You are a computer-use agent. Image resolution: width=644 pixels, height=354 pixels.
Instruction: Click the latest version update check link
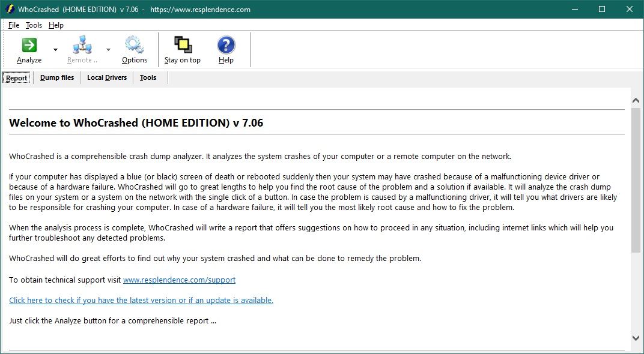141,300
